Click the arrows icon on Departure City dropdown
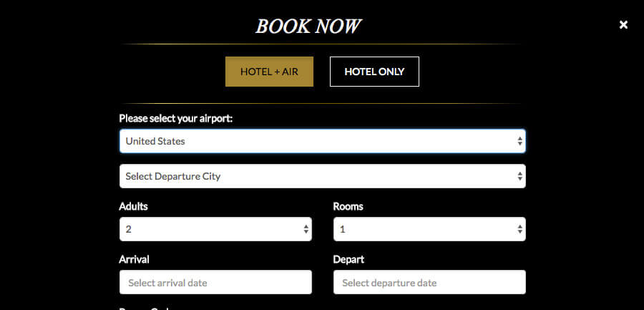 pos(520,176)
